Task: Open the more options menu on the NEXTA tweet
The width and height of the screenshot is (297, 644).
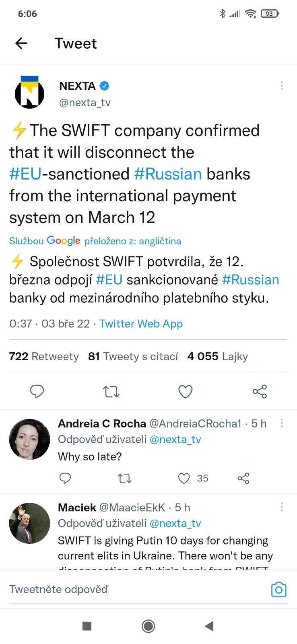Action: pos(282,85)
